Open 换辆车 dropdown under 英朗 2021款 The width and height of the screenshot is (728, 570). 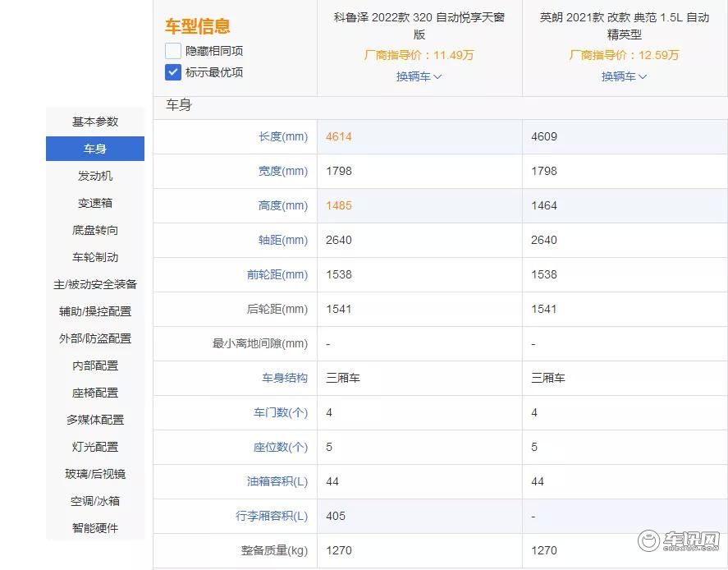pos(624,76)
